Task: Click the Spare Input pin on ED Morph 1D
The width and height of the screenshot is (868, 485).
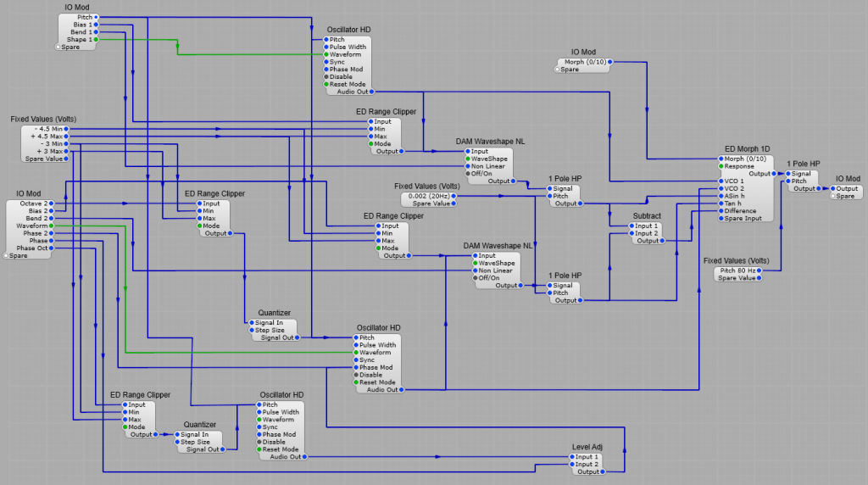Action: tap(720, 219)
